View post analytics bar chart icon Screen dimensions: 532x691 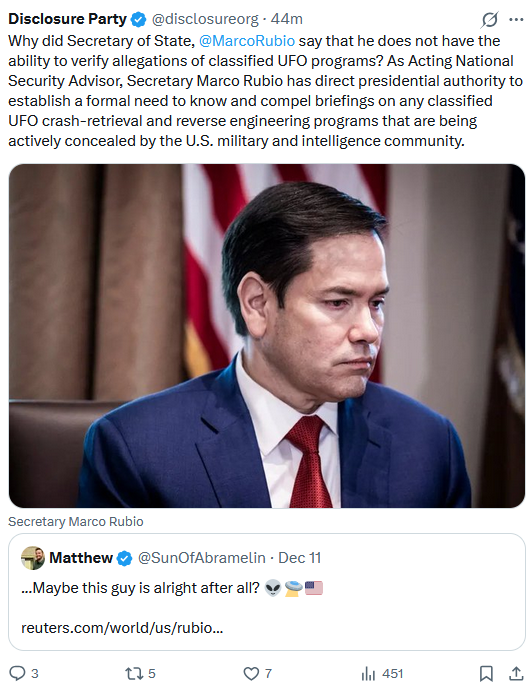point(368,673)
